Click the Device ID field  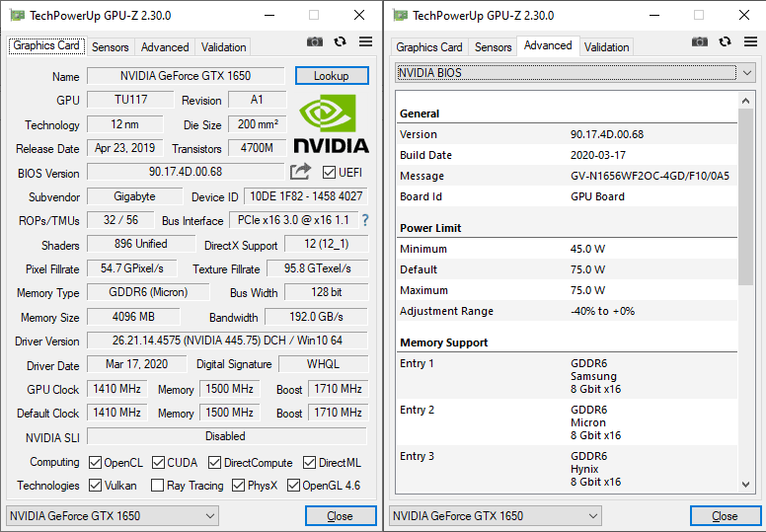[306, 196]
